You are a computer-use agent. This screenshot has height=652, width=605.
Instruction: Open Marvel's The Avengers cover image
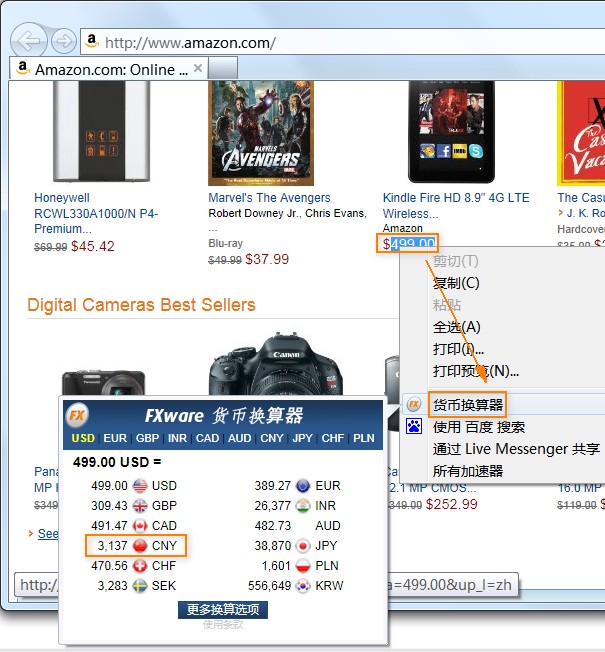tap(261, 133)
